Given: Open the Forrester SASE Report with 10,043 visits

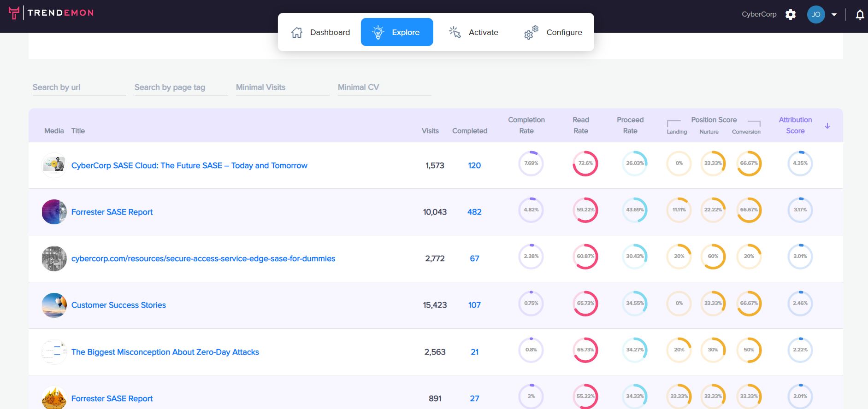Looking at the screenshot, I should [x=112, y=212].
